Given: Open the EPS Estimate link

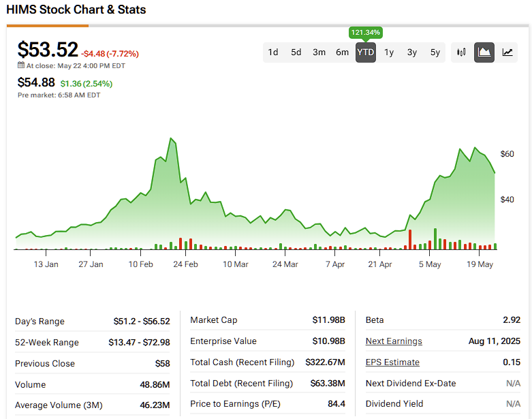Looking at the screenshot, I should 392,362.
